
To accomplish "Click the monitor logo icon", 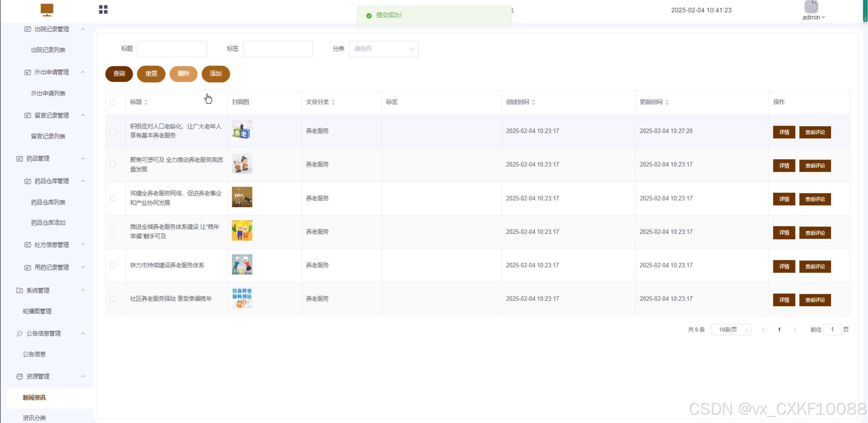I will pos(47,10).
